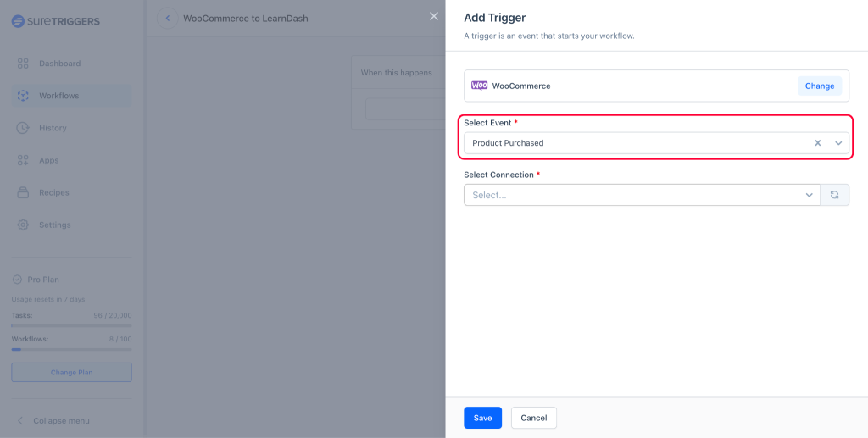Image resolution: width=868 pixels, height=438 pixels.
Task: Click the Settings gear icon
Action: tap(23, 225)
